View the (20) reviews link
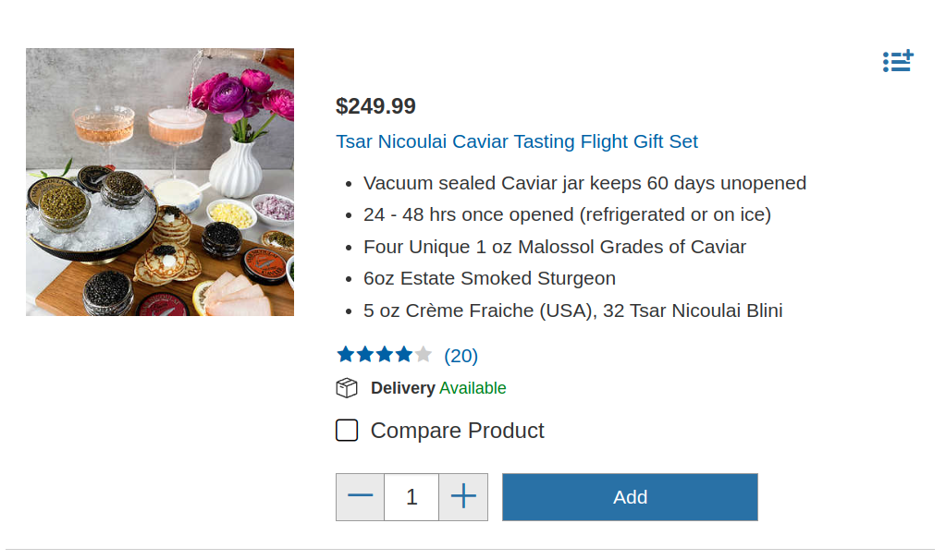The width and height of the screenshot is (946, 560). click(x=461, y=356)
